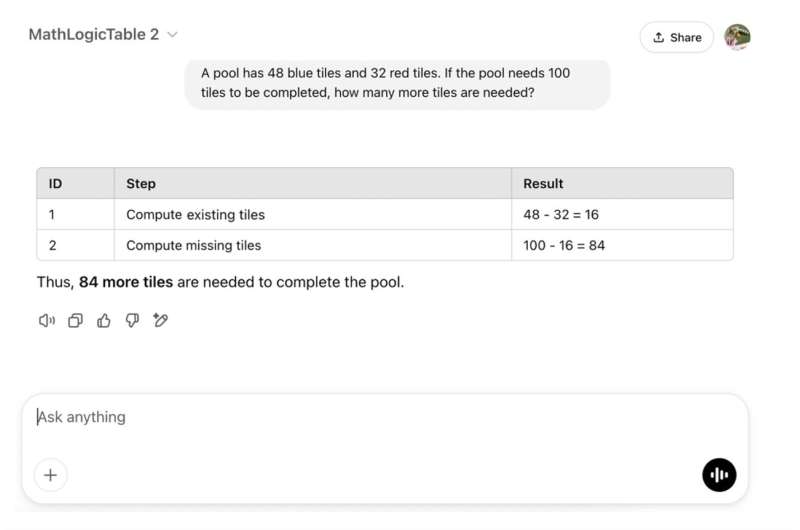Click the Share button
This screenshot has width=800, height=530.
coord(677,37)
